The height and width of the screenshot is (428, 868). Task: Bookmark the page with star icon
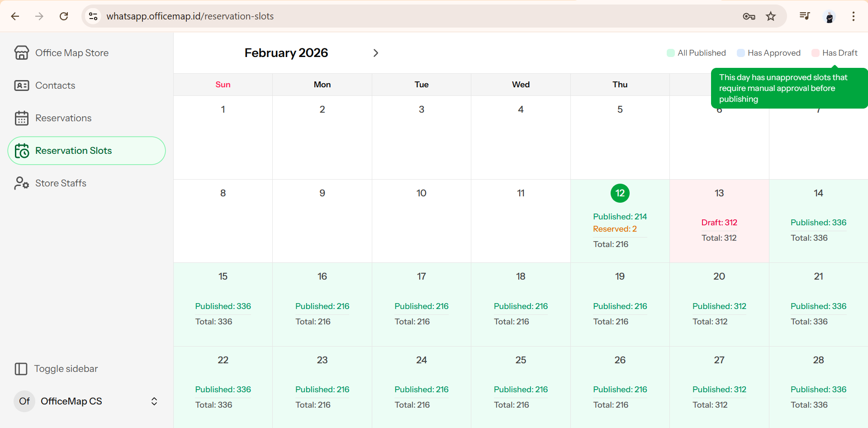tap(771, 16)
